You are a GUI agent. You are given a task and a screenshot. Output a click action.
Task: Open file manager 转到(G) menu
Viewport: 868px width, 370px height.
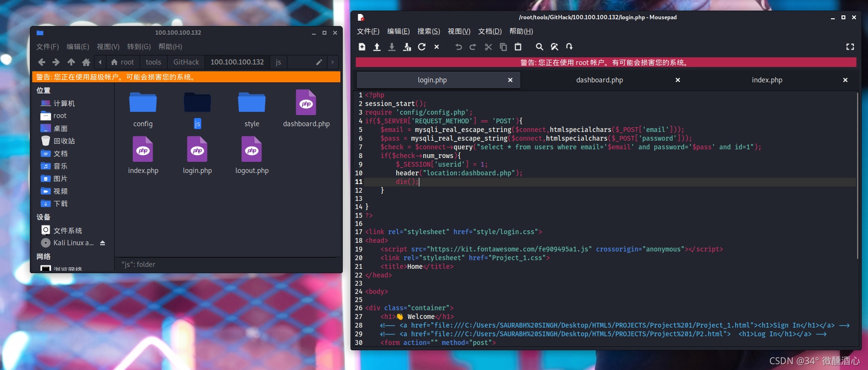click(139, 47)
